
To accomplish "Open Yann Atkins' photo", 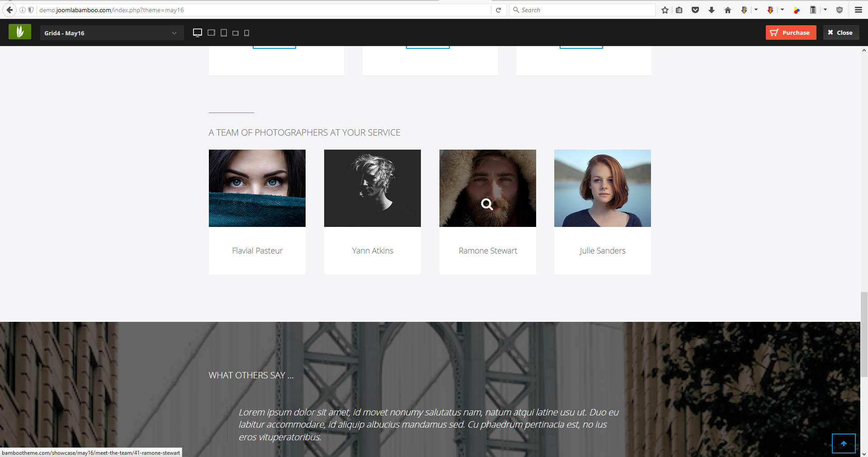I will pyautogui.click(x=373, y=188).
